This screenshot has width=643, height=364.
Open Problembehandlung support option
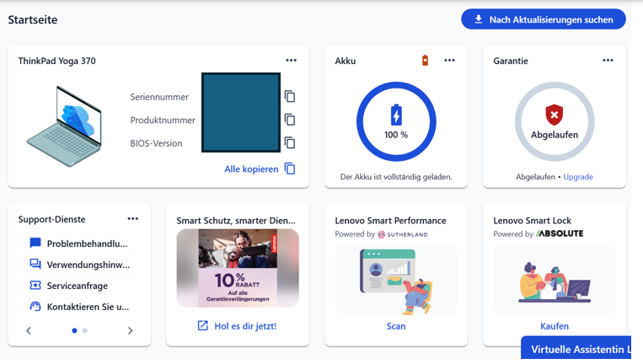[x=79, y=244]
